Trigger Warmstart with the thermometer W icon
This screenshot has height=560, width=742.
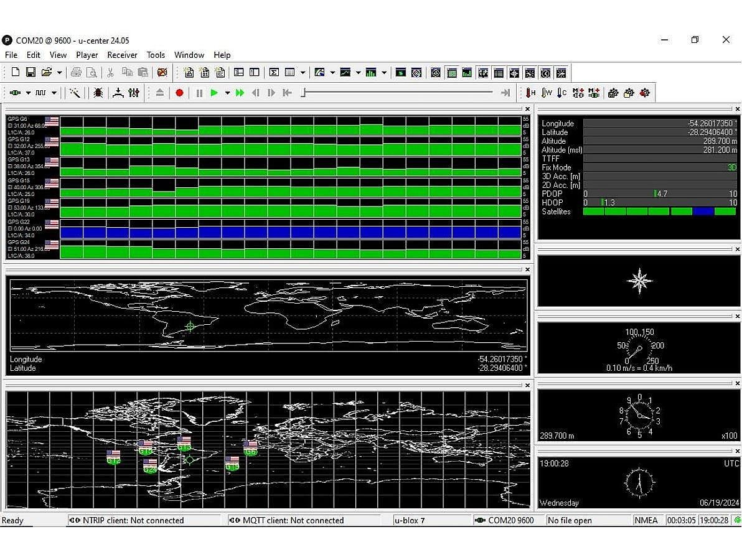(547, 93)
